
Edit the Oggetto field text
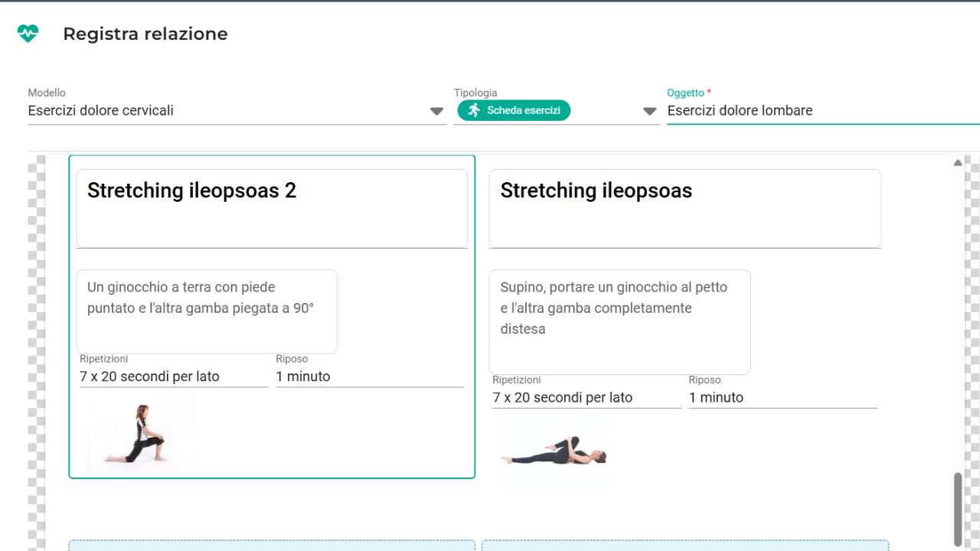pyautogui.click(x=823, y=110)
